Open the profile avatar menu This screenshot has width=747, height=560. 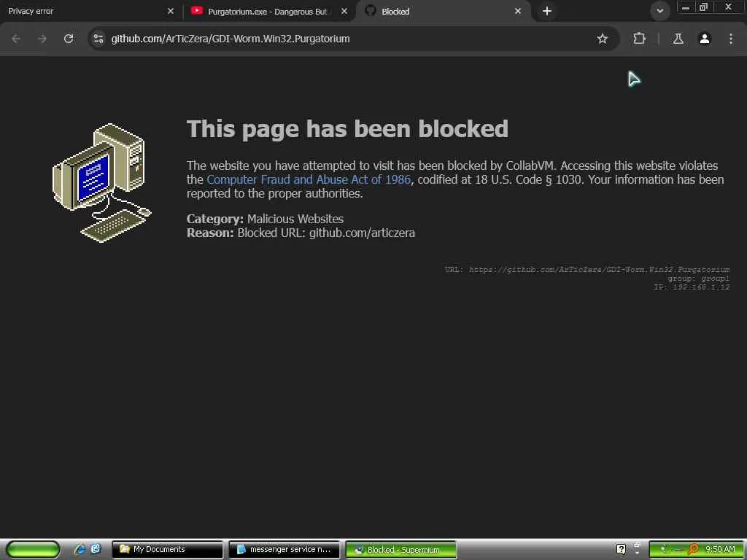(705, 39)
